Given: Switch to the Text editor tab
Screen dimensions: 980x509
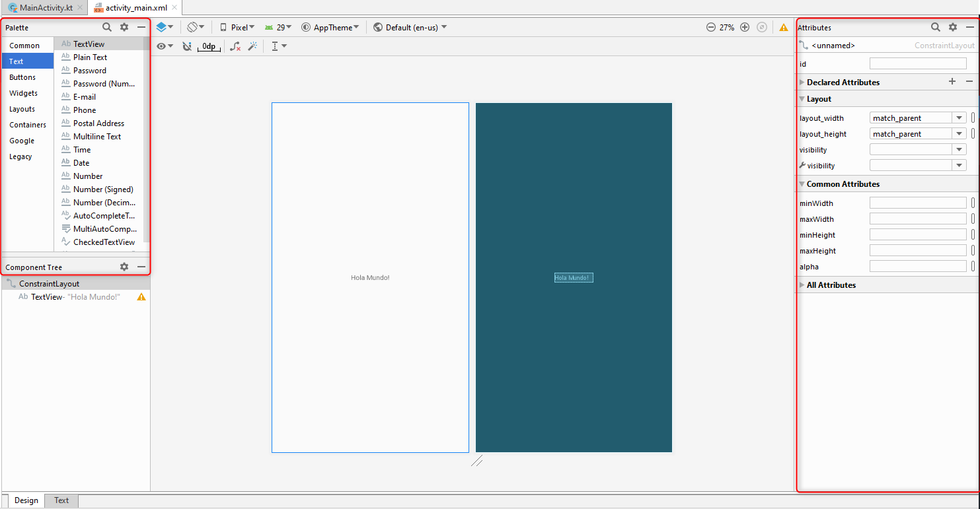Looking at the screenshot, I should point(61,500).
